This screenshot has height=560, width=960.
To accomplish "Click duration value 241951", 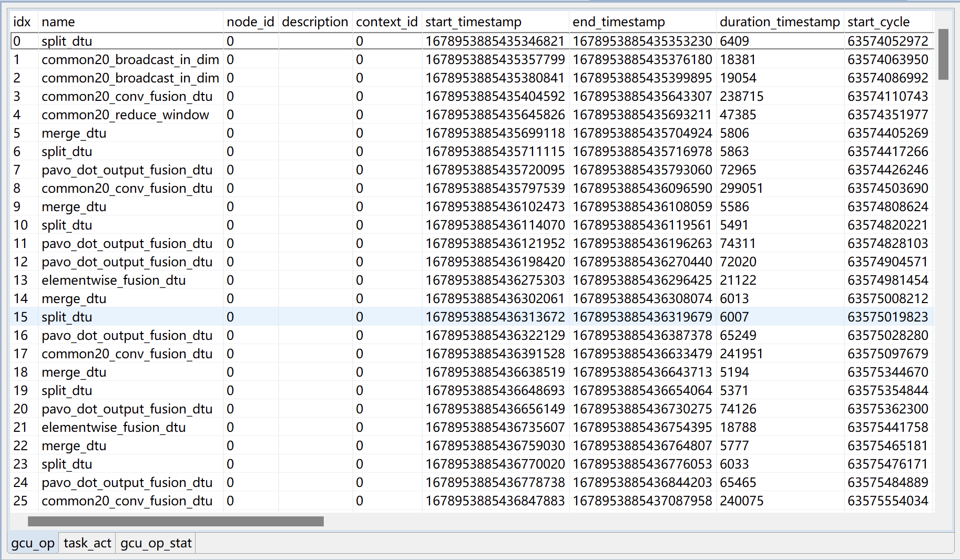I will tap(741, 354).
